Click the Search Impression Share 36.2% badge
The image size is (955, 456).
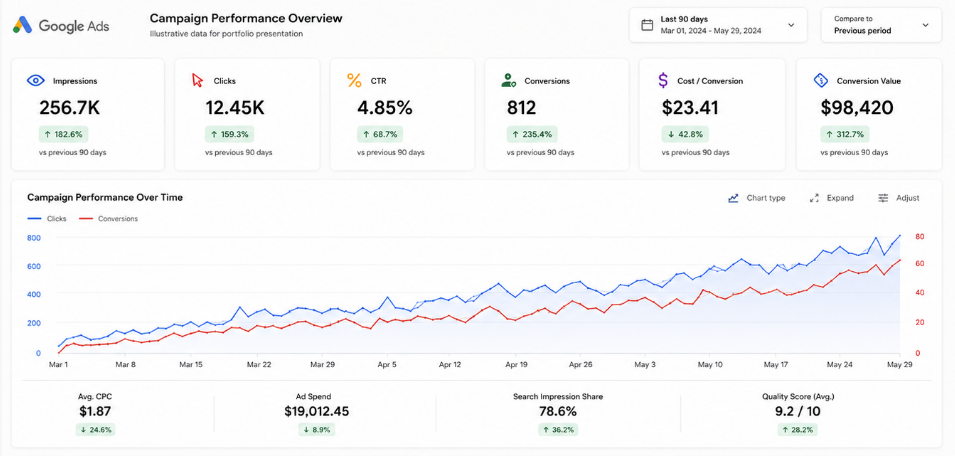tap(558, 430)
